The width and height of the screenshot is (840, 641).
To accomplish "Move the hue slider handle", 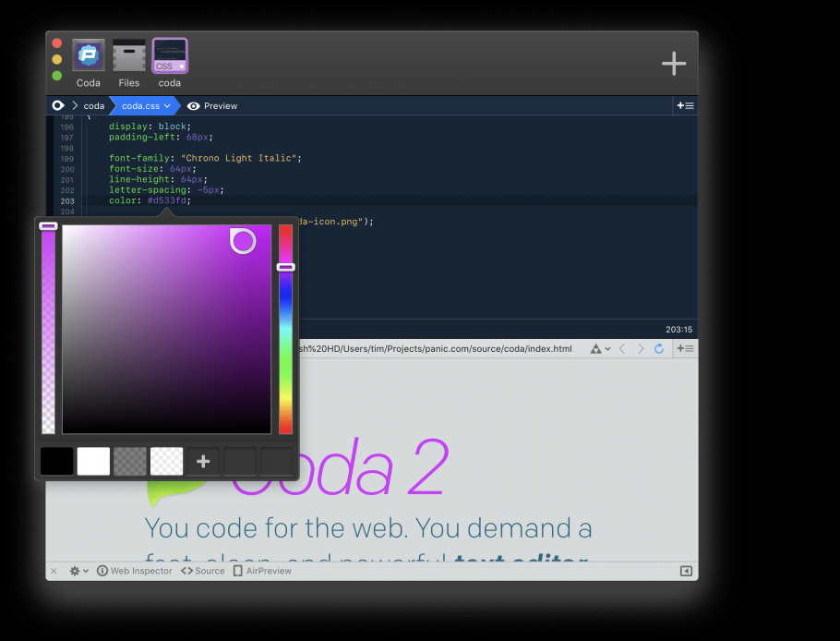I will 285,267.
